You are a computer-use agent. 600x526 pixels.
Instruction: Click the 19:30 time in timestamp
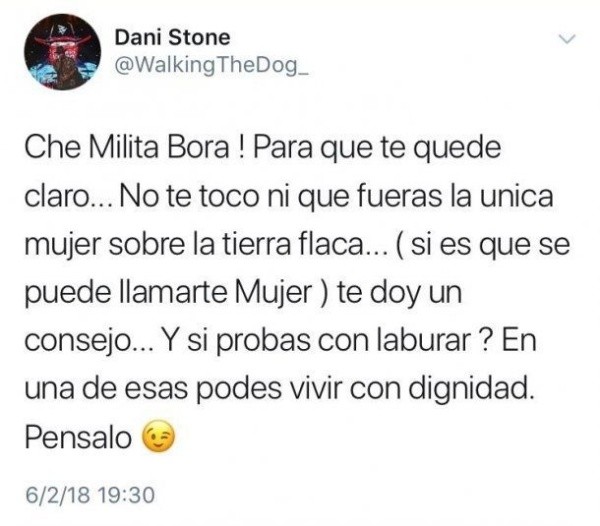[x=126, y=495]
